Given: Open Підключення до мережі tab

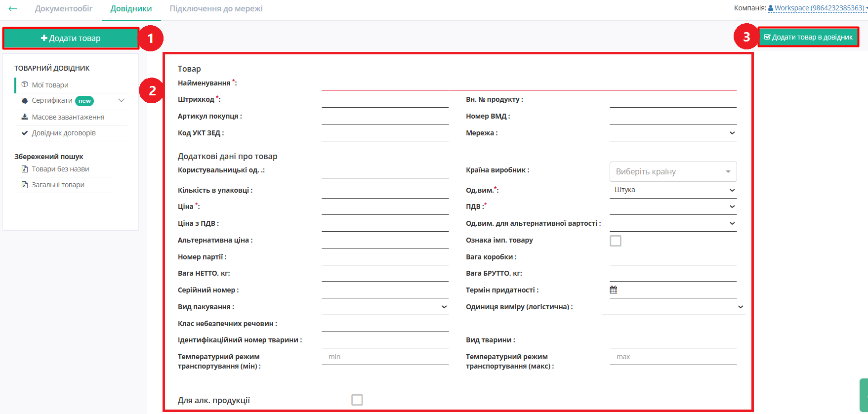Looking at the screenshot, I should 216,8.
